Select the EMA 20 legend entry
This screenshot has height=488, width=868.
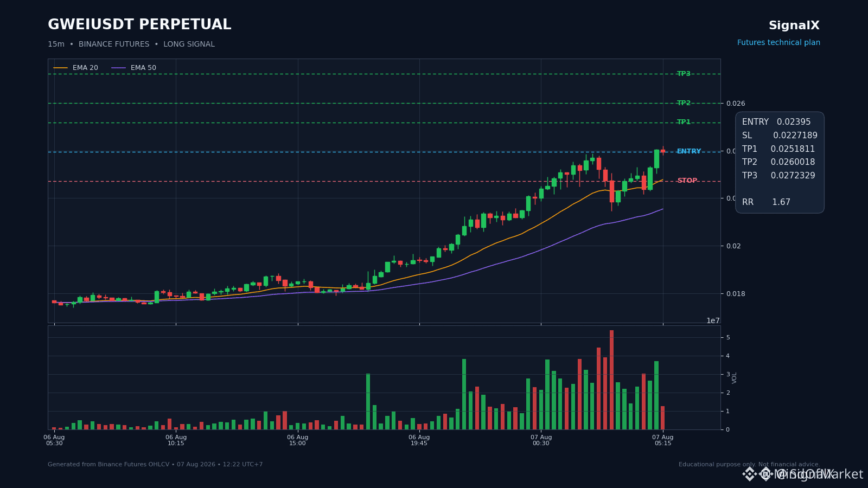tap(76, 68)
